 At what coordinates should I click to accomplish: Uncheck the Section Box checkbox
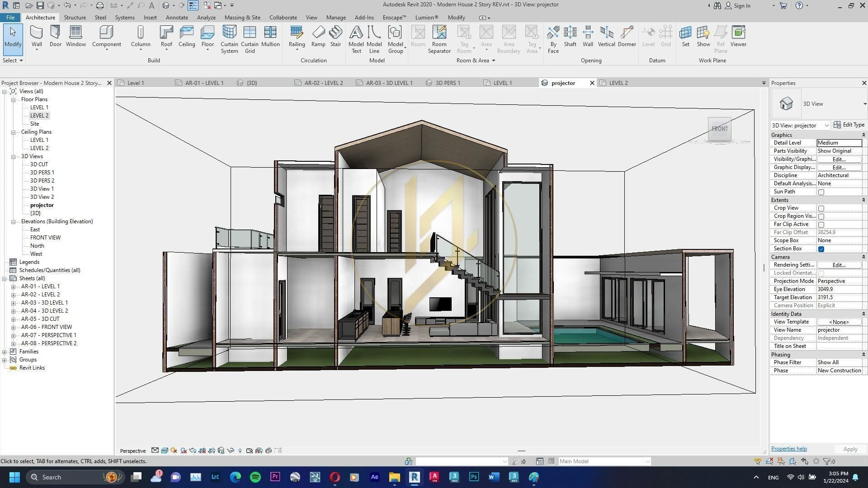click(x=821, y=249)
